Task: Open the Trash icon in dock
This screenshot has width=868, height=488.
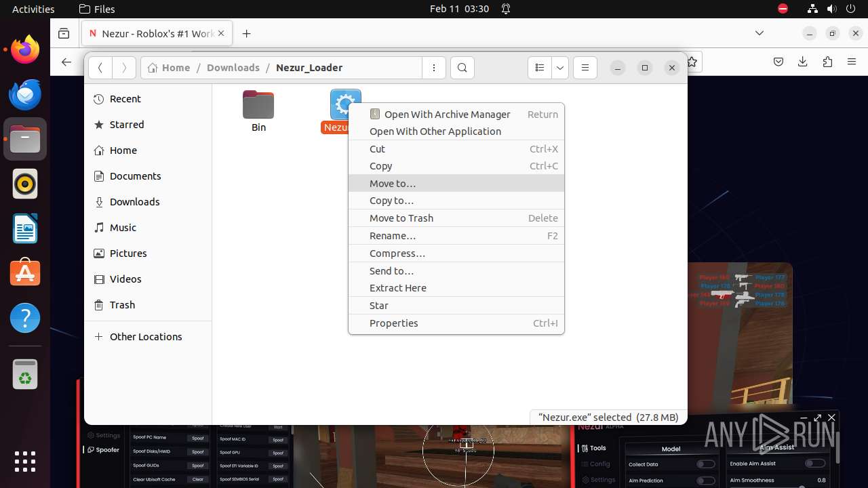Action: [x=25, y=374]
